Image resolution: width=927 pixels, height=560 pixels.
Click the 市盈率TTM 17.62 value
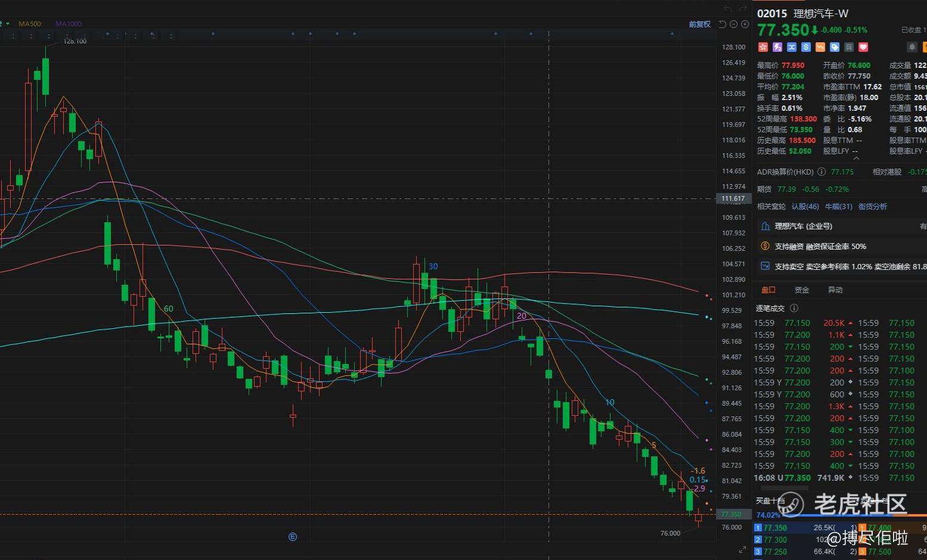tap(873, 87)
